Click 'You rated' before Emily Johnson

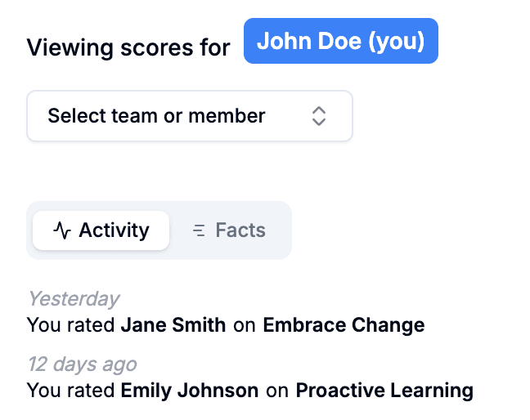(x=70, y=391)
